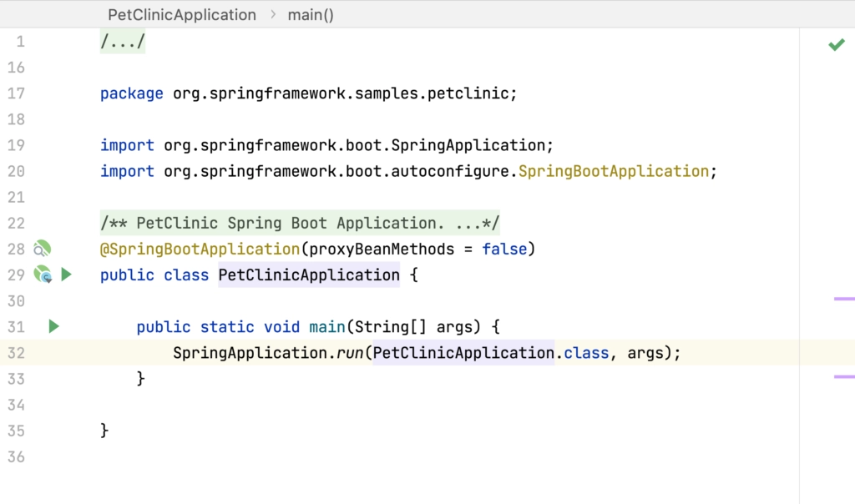Run main method via gutter arrow on line 31

pos(53,326)
